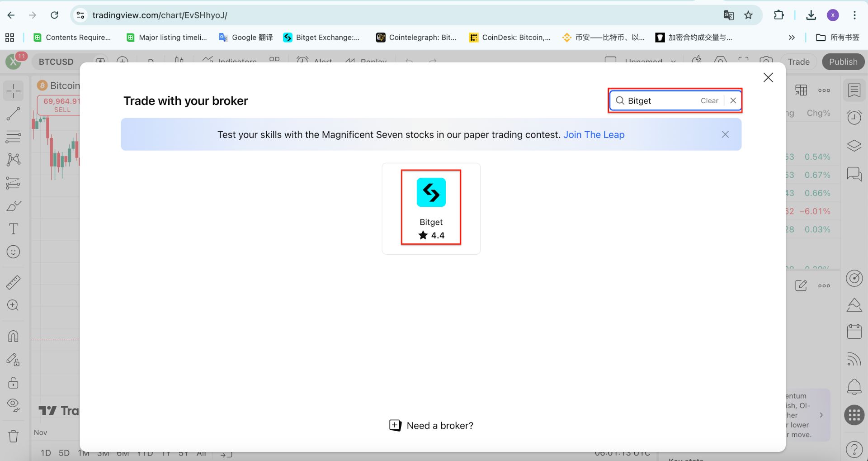
Task: Open the watchlist more options menu
Action: pyautogui.click(x=824, y=90)
